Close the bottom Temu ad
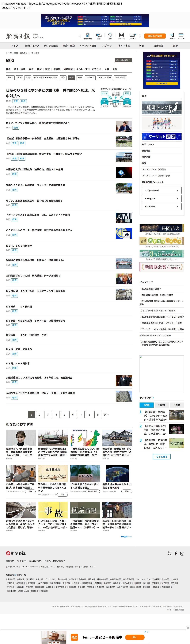The image size is (190, 644). pyautogui.click(x=188, y=628)
